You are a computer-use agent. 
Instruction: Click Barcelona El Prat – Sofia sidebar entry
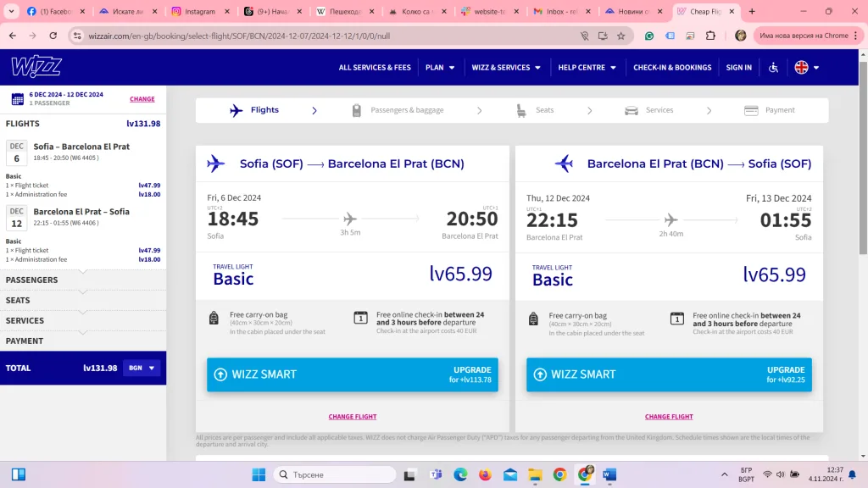click(81, 212)
